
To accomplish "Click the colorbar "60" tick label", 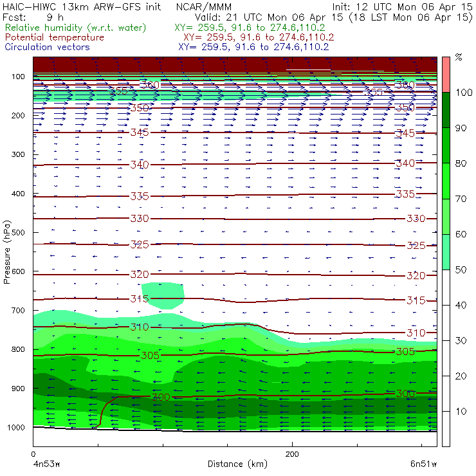I will (461, 234).
